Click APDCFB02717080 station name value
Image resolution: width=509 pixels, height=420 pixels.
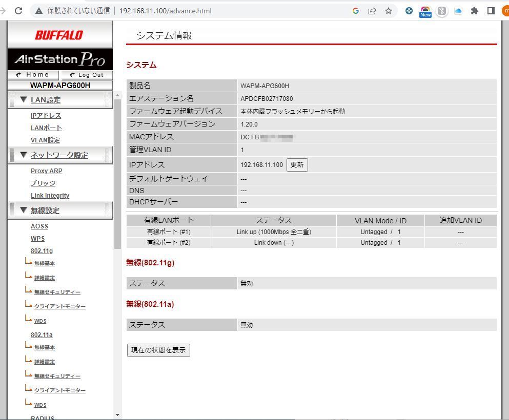point(267,98)
